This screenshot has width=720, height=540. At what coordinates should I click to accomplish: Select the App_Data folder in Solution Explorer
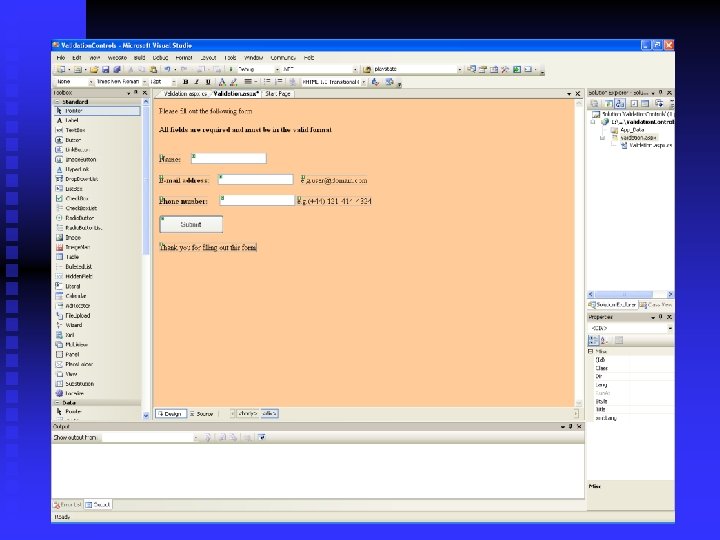628,130
